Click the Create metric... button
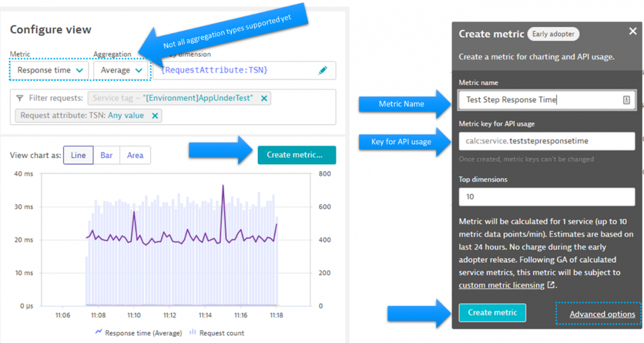The width and height of the screenshot is (644, 343). 297,154
